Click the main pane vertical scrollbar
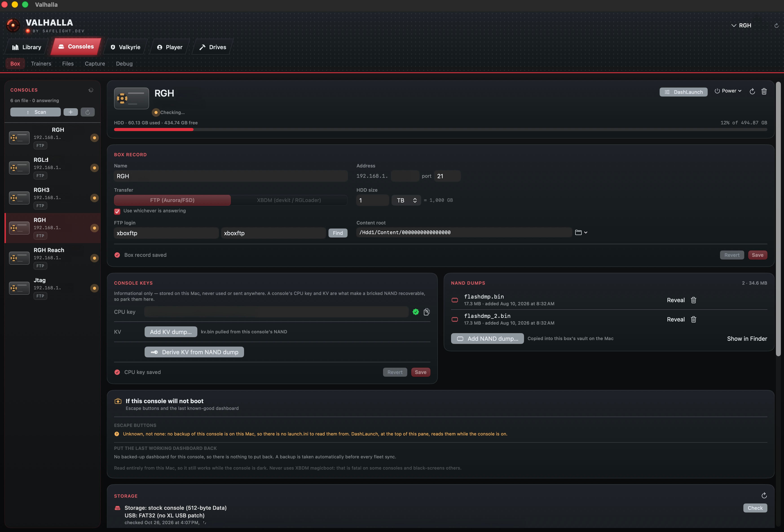The image size is (784, 532). click(778, 219)
